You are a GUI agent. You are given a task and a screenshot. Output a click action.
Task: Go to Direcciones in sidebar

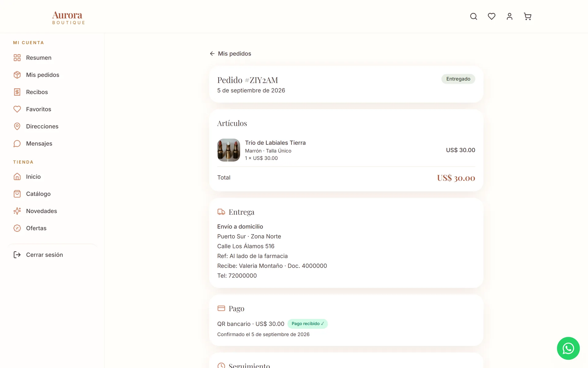click(x=52, y=126)
